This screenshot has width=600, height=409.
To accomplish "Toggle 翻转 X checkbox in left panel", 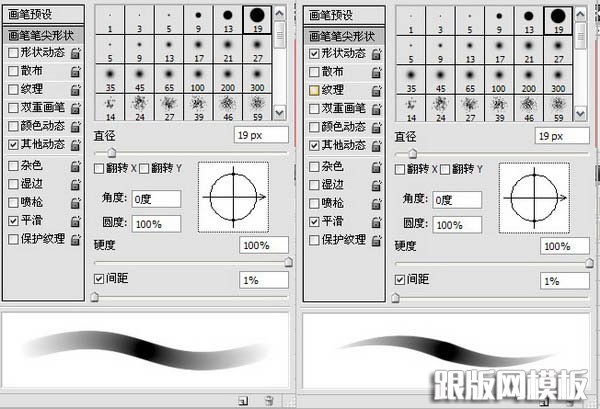I will point(99,168).
